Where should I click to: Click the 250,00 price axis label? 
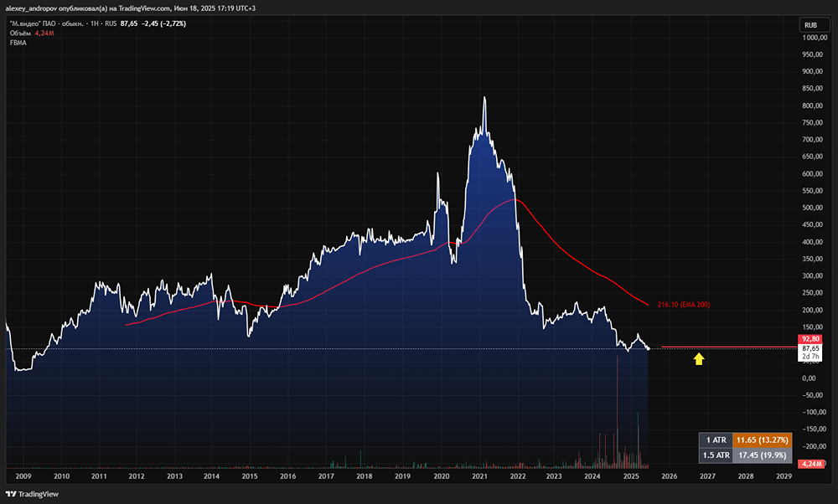pyautogui.click(x=812, y=293)
